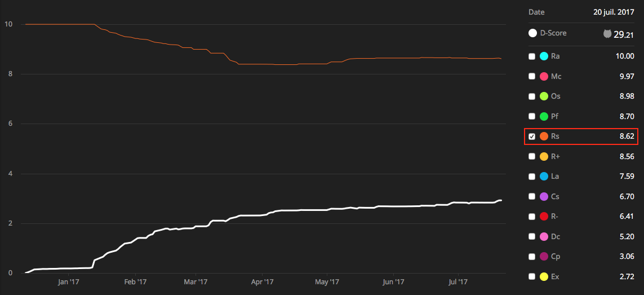Enable the R+ metric checkbox
This screenshot has width=644, height=295.
click(532, 157)
